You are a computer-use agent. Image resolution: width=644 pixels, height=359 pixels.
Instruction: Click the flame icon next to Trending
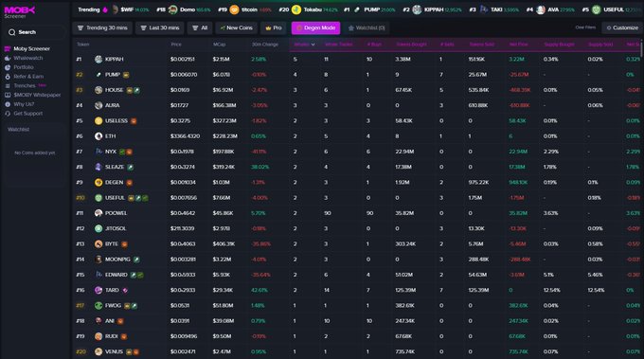pyautogui.click(x=105, y=9)
